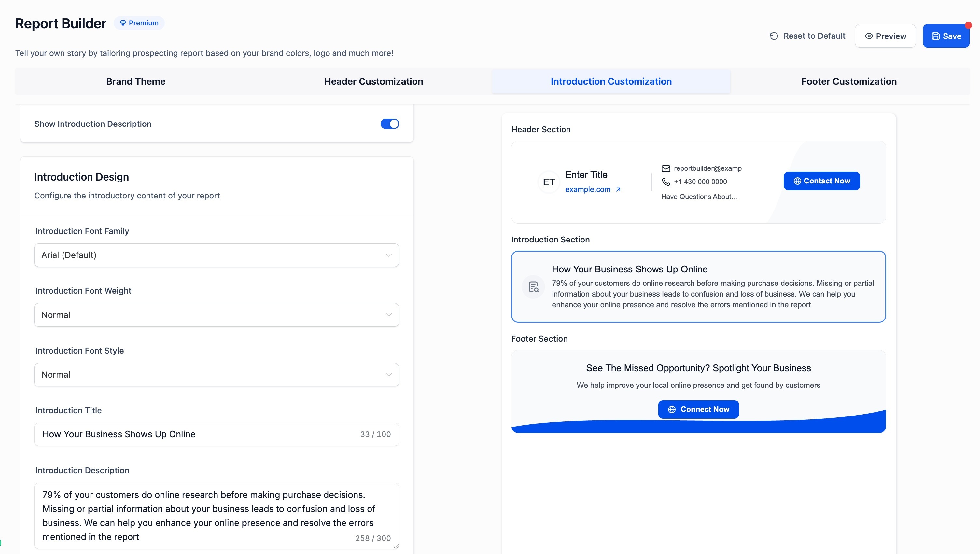Toggle off Show Introduction Description switch
980x554 pixels.
pyautogui.click(x=390, y=124)
